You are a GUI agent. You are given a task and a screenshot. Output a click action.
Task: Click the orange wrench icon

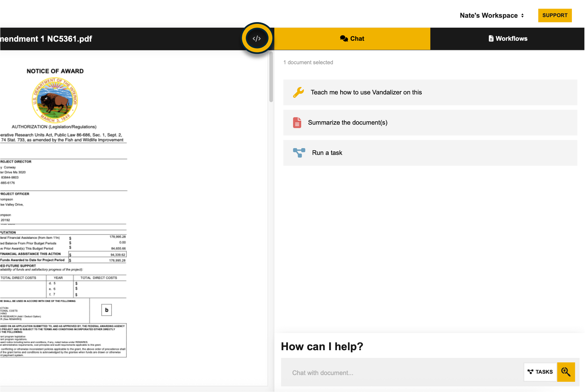coord(298,92)
